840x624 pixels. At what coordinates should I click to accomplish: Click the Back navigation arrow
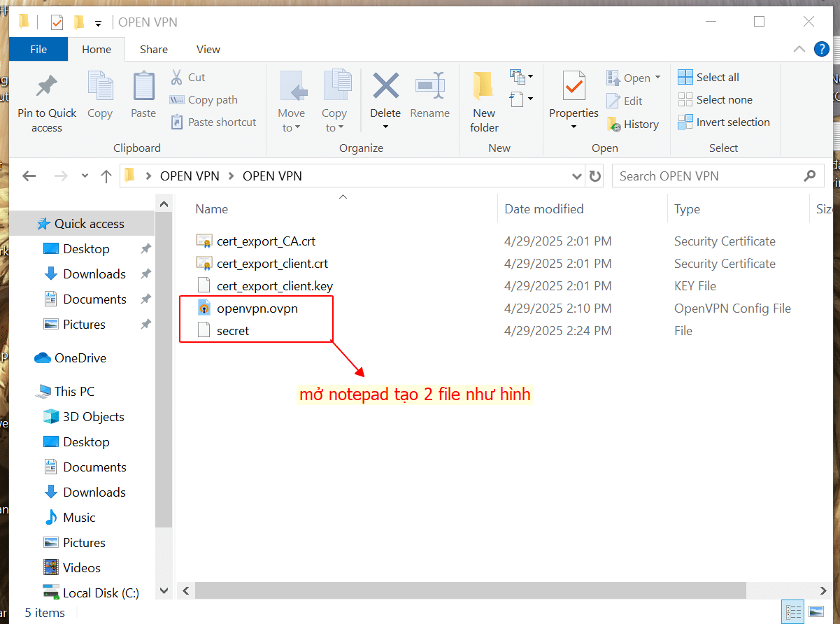[29, 176]
